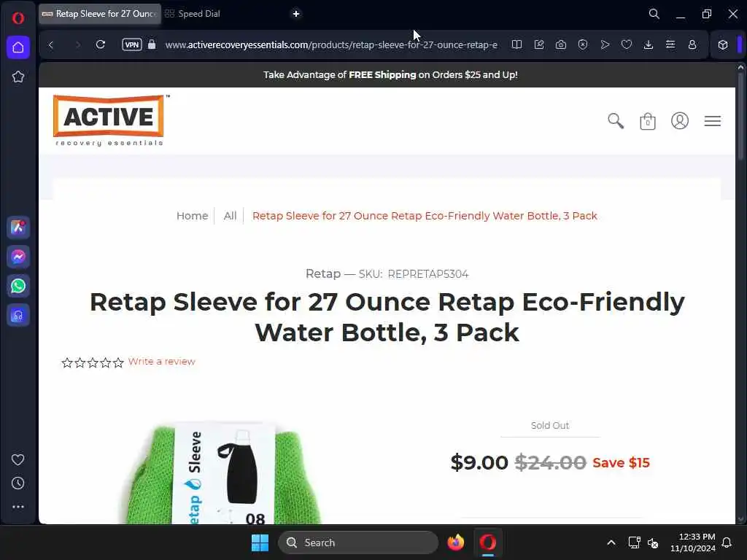The height and width of the screenshot is (560, 747).
Task: Launch Aria AI from the sidebar
Action: pyautogui.click(x=18, y=227)
